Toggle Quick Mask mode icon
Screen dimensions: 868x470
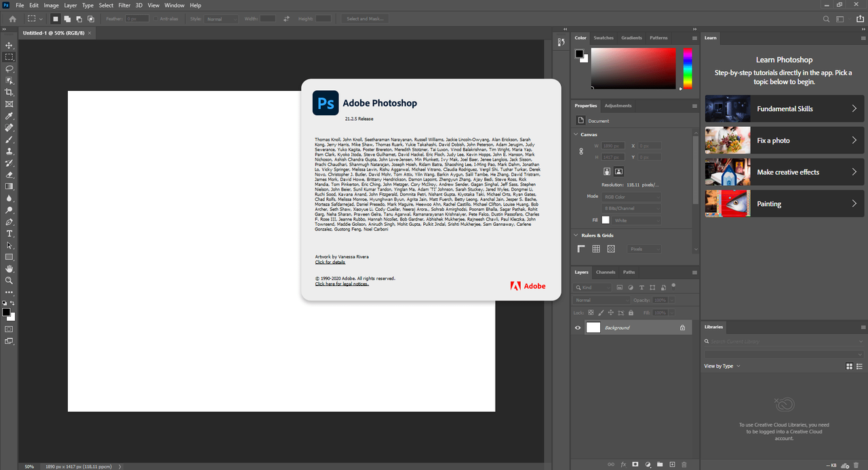click(x=9, y=329)
